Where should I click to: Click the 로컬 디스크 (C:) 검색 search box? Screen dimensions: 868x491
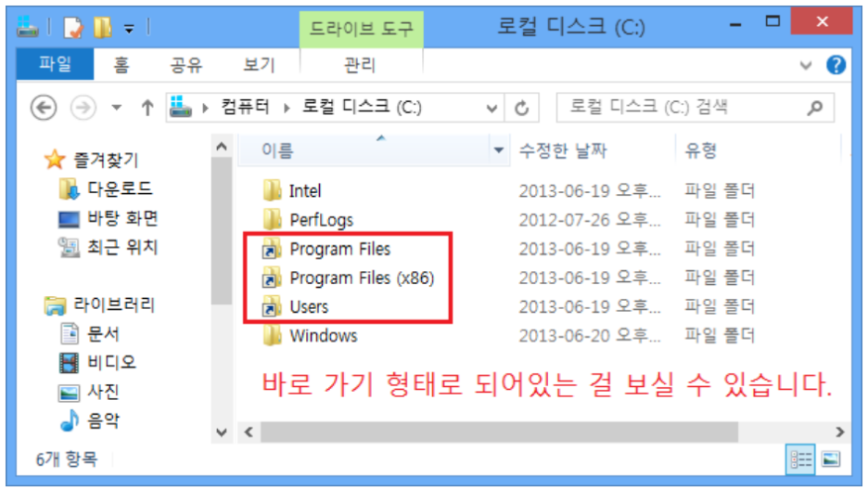[696, 108]
